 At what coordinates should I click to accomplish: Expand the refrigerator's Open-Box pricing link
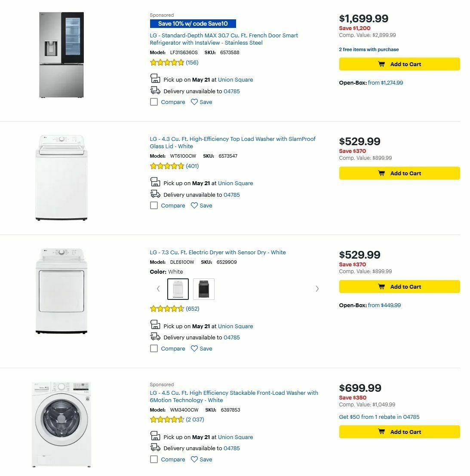386,82
